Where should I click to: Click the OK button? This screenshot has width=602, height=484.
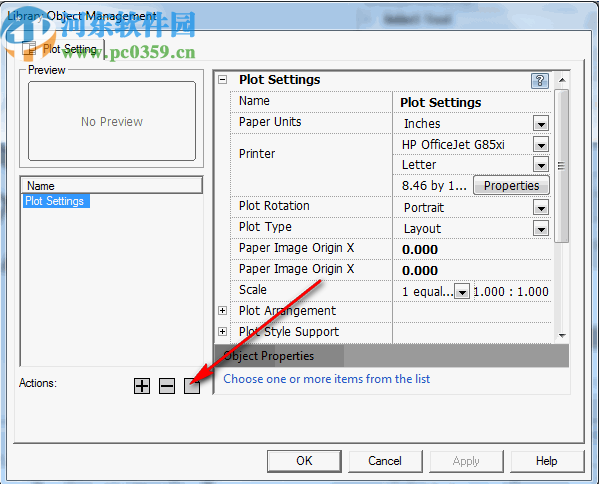(304, 461)
